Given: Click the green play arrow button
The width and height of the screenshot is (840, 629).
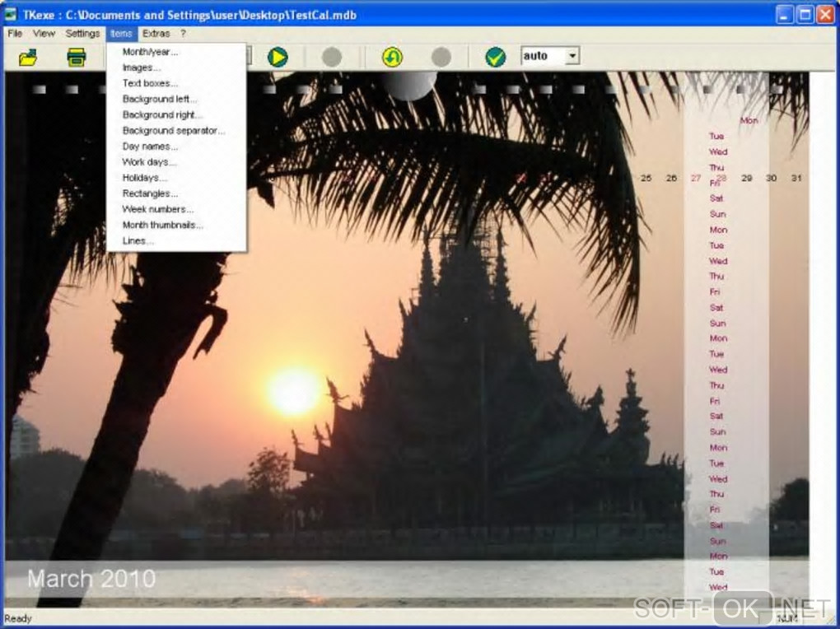Looking at the screenshot, I should tap(278, 57).
